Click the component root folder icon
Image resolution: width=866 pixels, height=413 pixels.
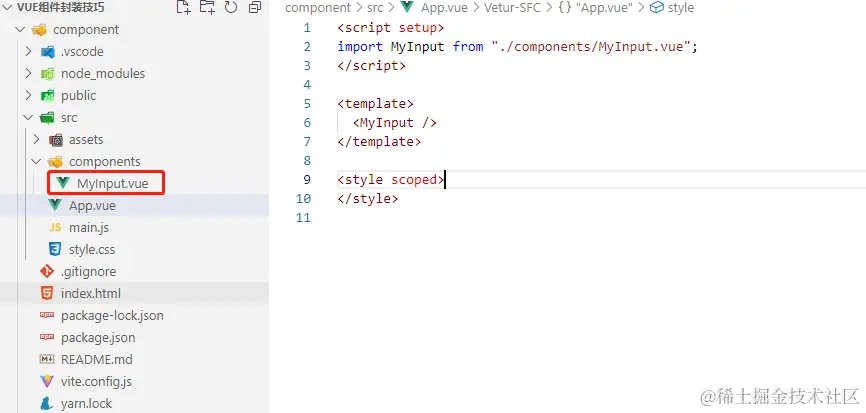[39, 29]
